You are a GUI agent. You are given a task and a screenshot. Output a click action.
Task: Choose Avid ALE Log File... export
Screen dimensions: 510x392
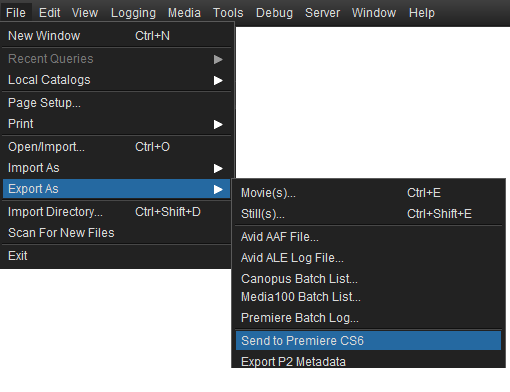pos(368,258)
